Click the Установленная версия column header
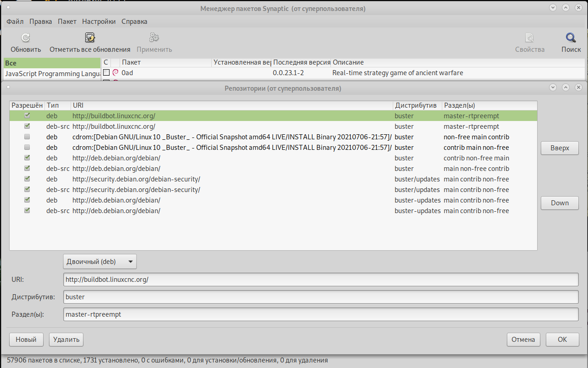Viewport: 588px width, 368px height. (x=242, y=62)
